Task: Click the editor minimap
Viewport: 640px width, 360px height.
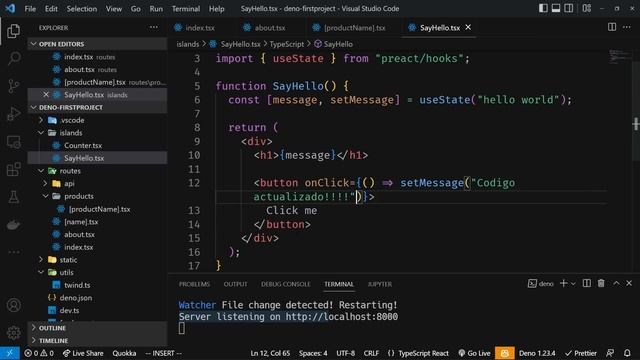Action: (620, 57)
